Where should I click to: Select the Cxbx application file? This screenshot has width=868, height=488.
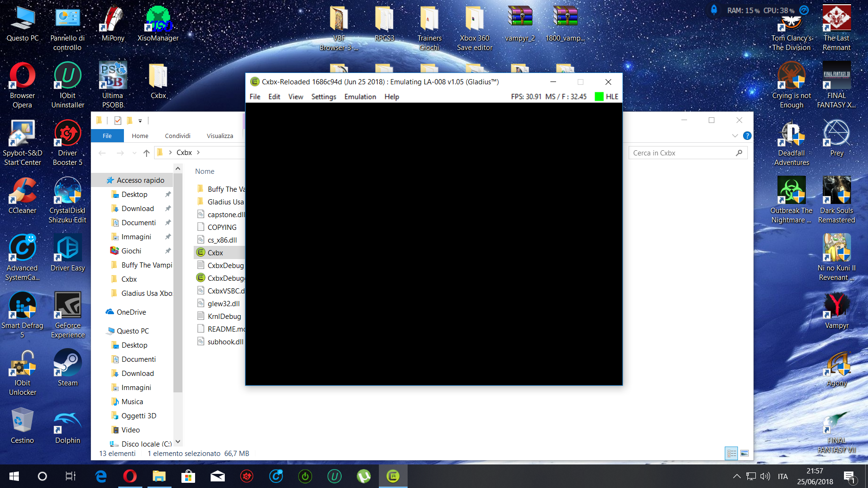click(220, 252)
